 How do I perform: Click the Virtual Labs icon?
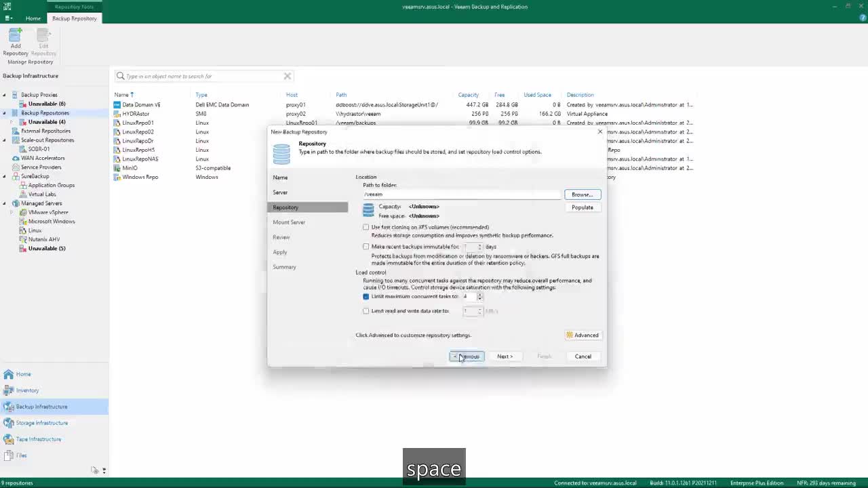(x=22, y=195)
